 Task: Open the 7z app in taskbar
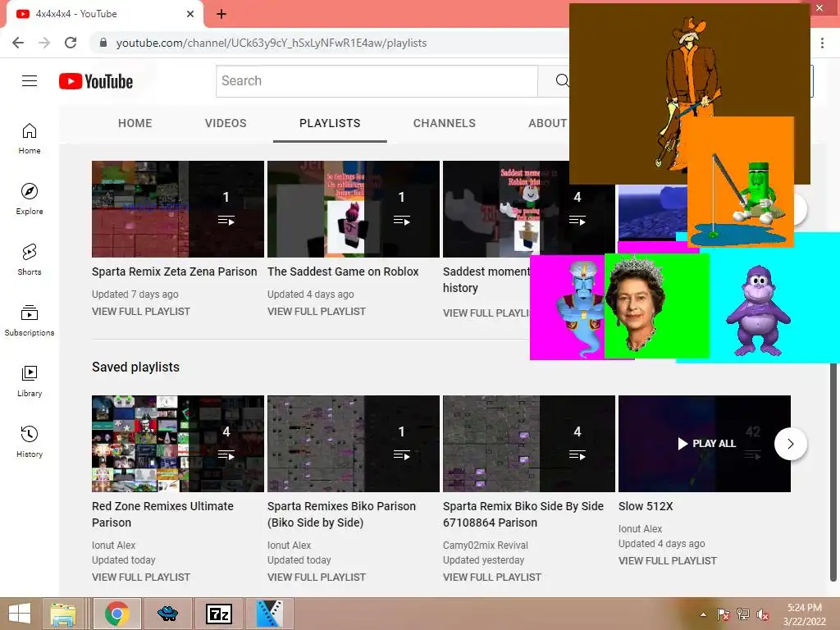[x=218, y=614]
